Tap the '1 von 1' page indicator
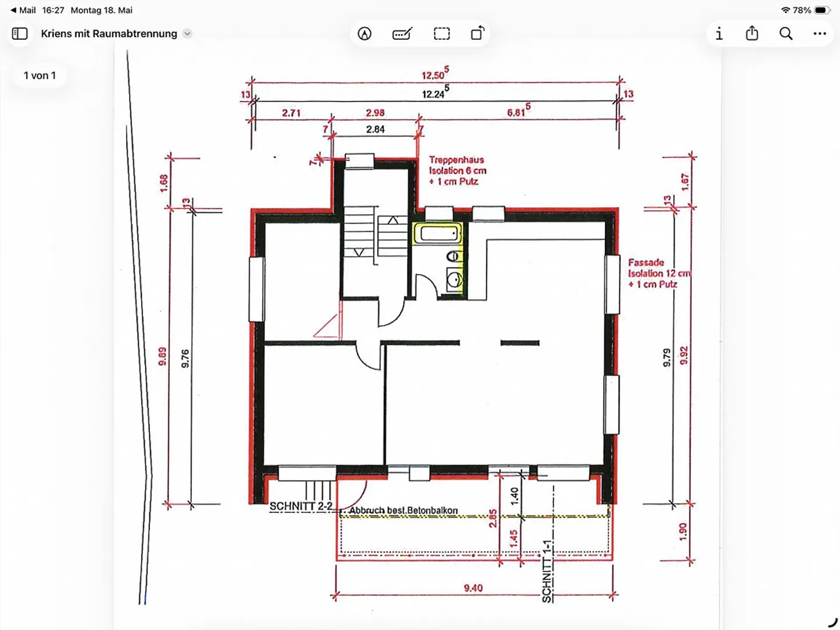The image size is (840, 630). click(x=40, y=76)
